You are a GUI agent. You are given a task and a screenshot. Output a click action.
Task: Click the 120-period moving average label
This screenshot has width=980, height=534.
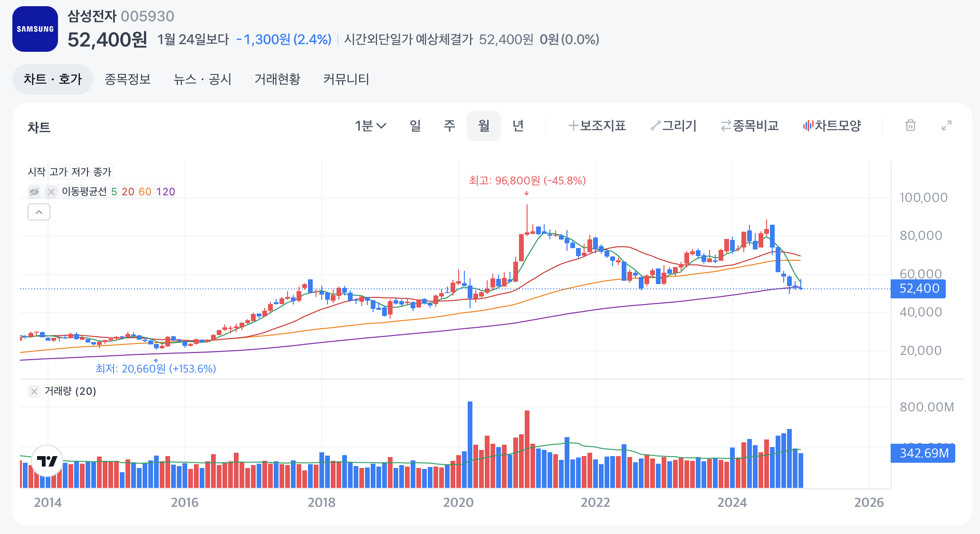pyautogui.click(x=165, y=191)
